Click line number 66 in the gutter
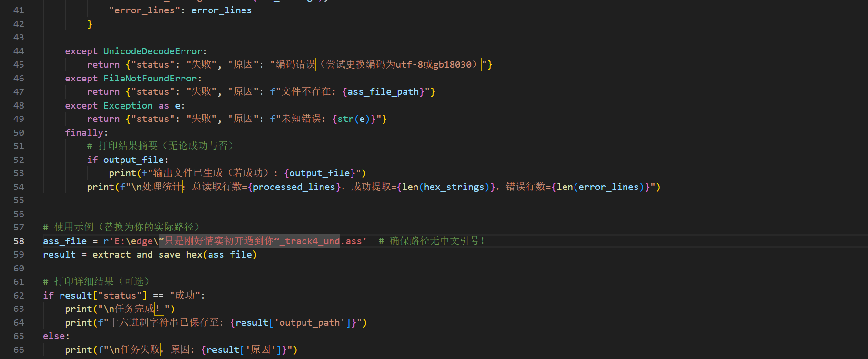Screen dimensions: 868x359 (x=19, y=350)
